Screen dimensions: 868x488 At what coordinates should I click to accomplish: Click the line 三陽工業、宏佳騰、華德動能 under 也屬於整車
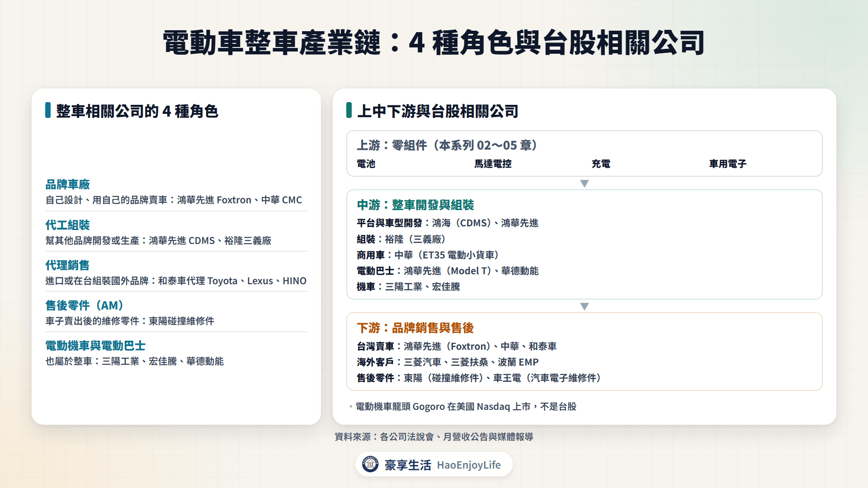click(134, 361)
